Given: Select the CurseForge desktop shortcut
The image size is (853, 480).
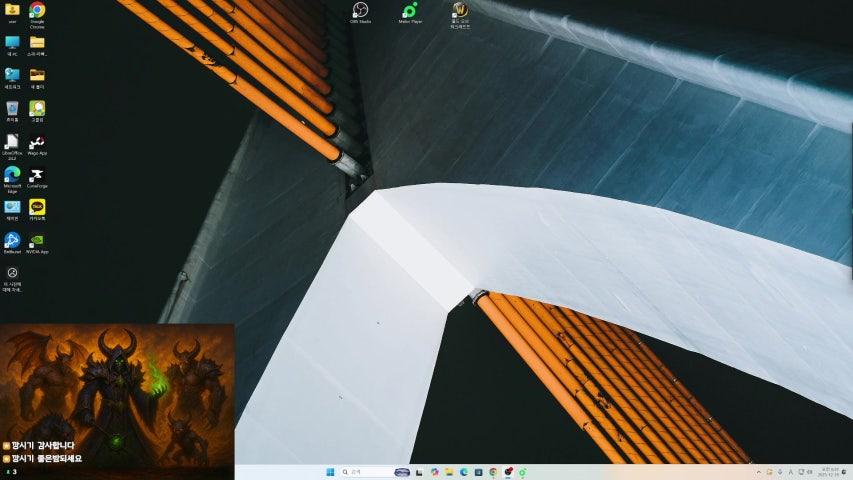Looking at the screenshot, I should pos(37,175).
